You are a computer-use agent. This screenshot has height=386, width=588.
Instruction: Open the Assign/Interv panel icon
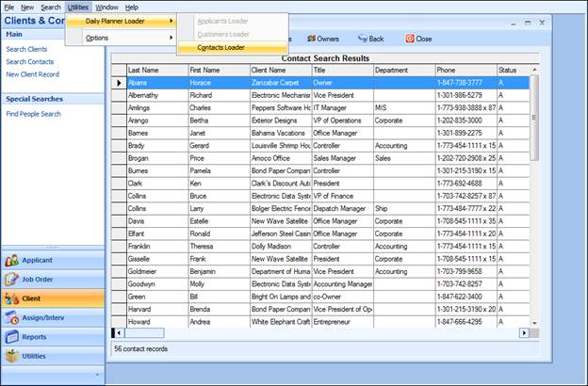click(x=13, y=317)
